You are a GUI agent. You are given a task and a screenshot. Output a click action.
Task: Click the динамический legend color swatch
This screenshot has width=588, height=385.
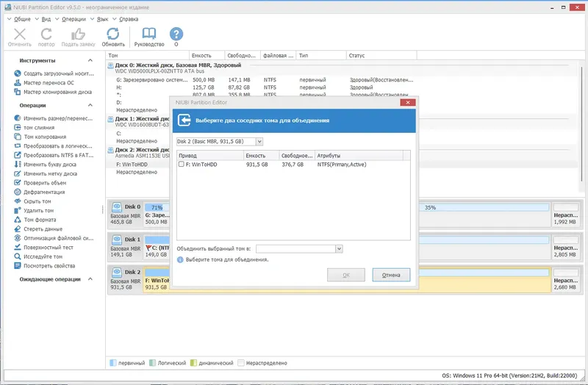193,363
